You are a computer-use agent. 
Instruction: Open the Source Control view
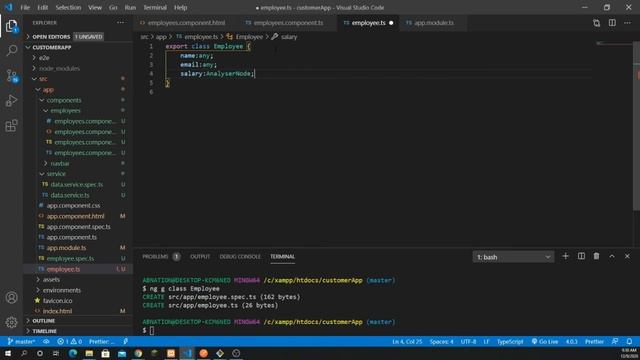(11, 76)
